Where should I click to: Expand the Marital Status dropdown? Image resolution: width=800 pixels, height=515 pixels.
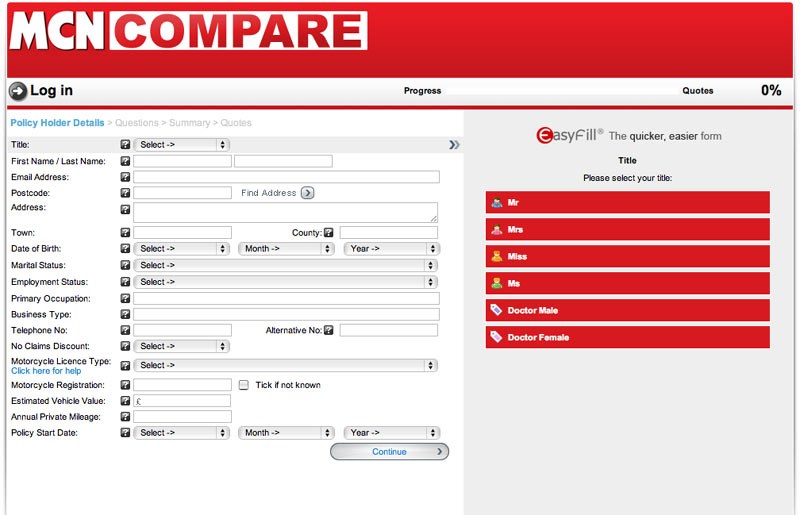coord(285,266)
